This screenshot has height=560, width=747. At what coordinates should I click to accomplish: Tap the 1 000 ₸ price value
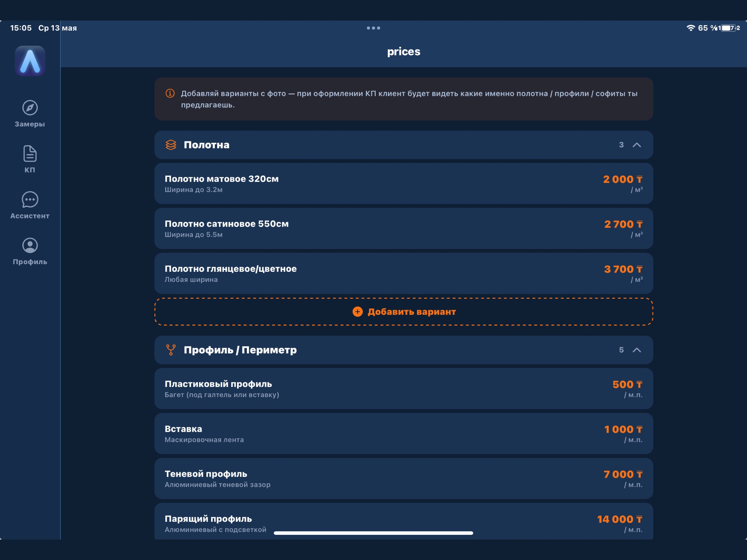[624, 429]
